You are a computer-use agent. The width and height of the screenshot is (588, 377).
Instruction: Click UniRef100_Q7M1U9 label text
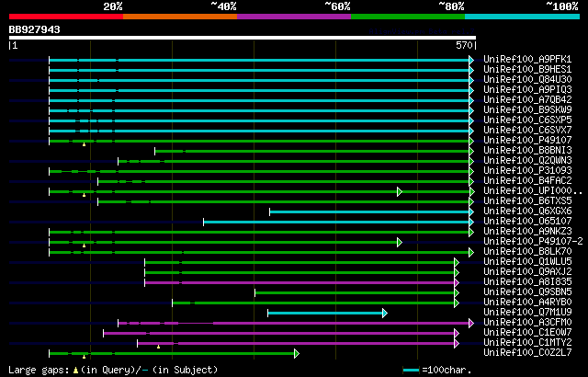click(527, 313)
